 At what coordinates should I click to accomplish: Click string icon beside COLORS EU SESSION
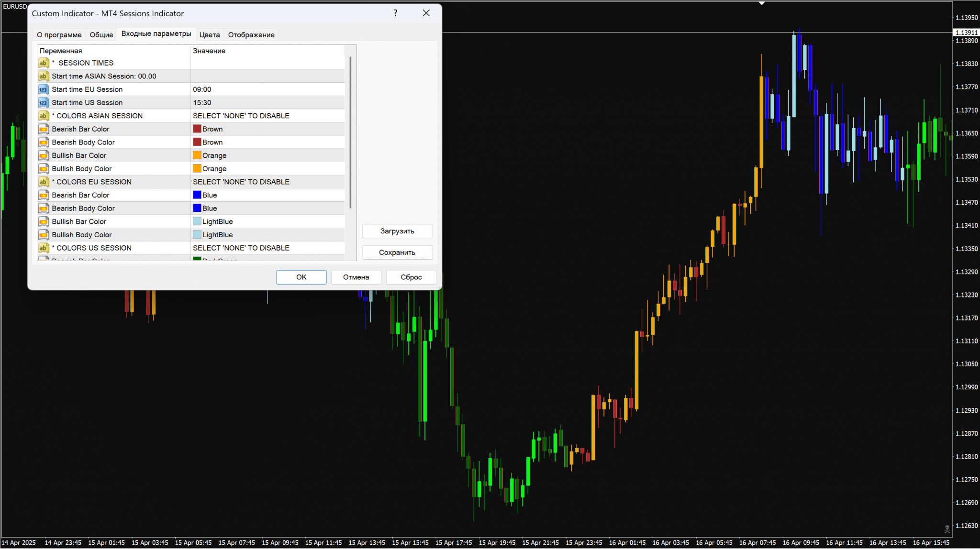[43, 182]
